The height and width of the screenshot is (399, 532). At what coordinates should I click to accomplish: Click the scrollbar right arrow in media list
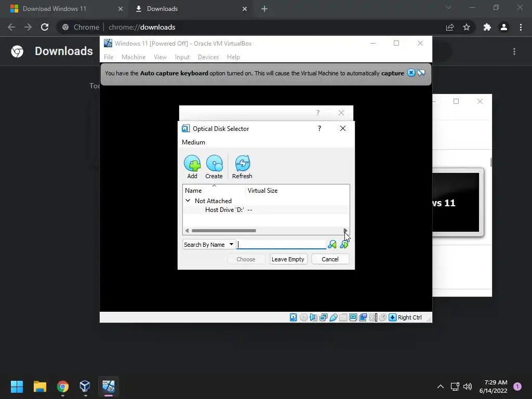click(345, 231)
